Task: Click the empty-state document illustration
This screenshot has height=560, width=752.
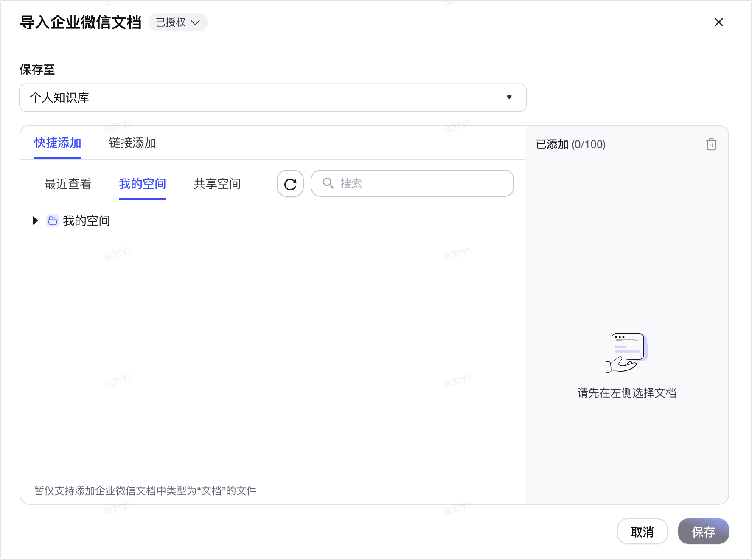Action: pyautogui.click(x=627, y=353)
